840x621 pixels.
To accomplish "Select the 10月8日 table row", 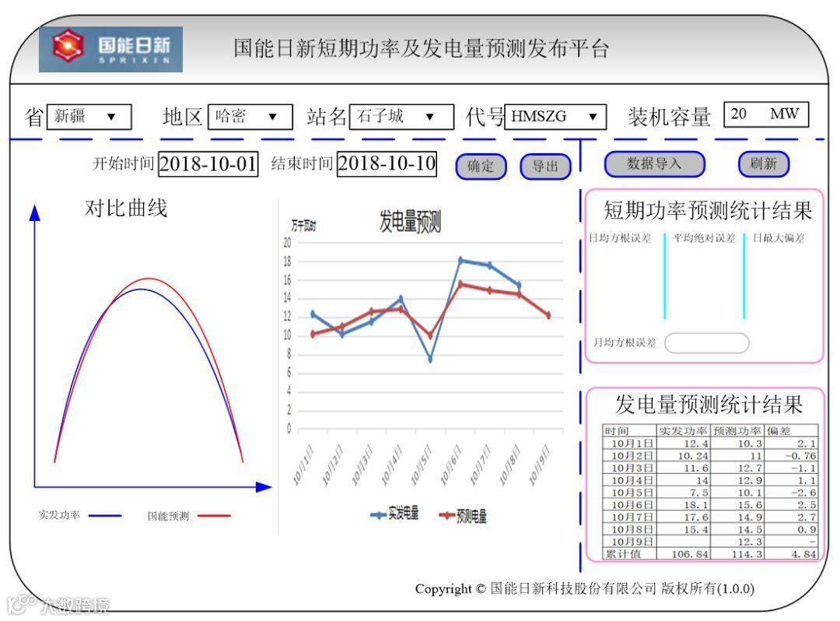I will pos(710,529).
